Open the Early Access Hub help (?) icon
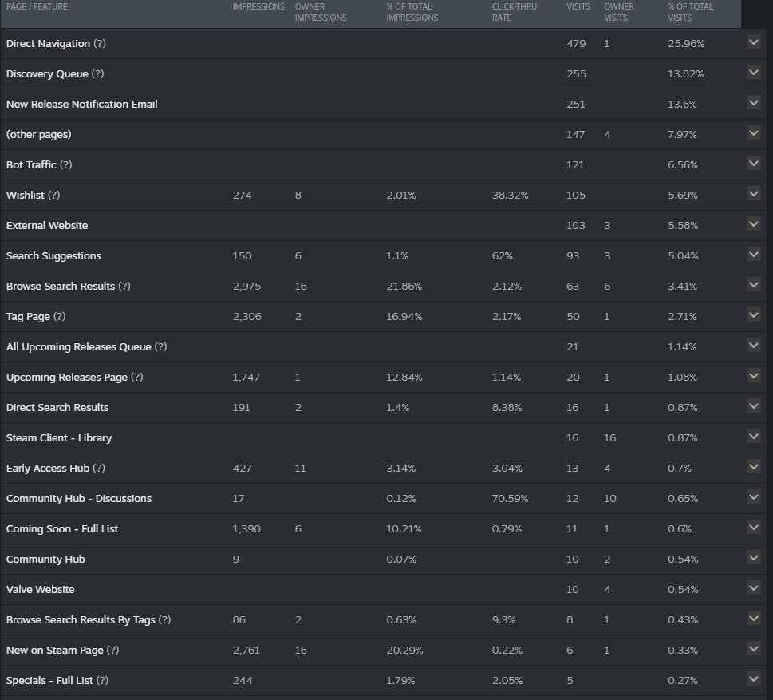The image size is (773, 700). coord(99,469)
